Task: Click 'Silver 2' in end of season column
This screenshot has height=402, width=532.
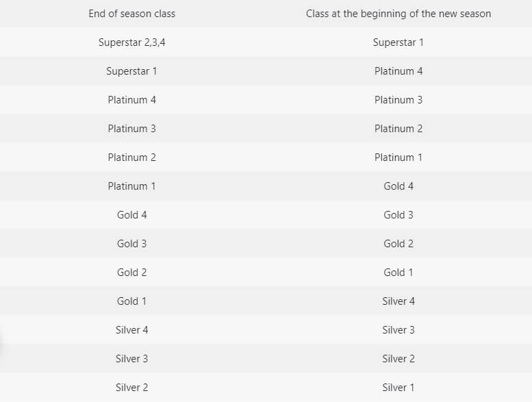Action: 131,388
